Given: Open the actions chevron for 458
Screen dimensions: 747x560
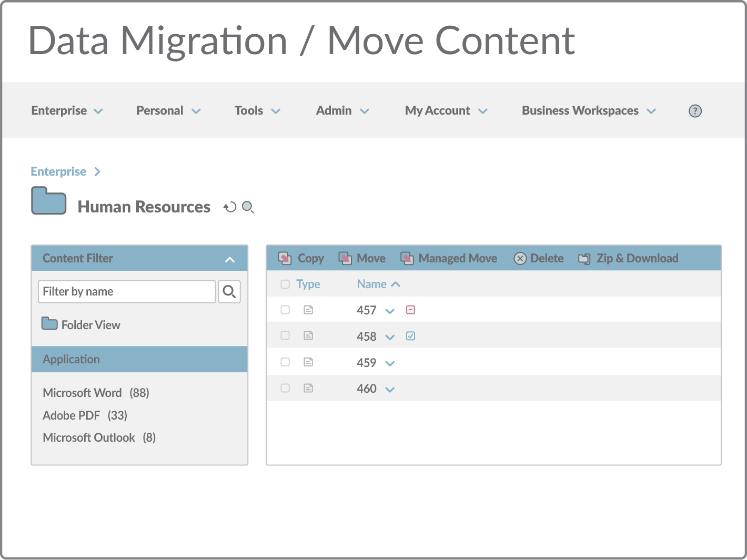Looking at the screenshot, I should coord(390,337).
